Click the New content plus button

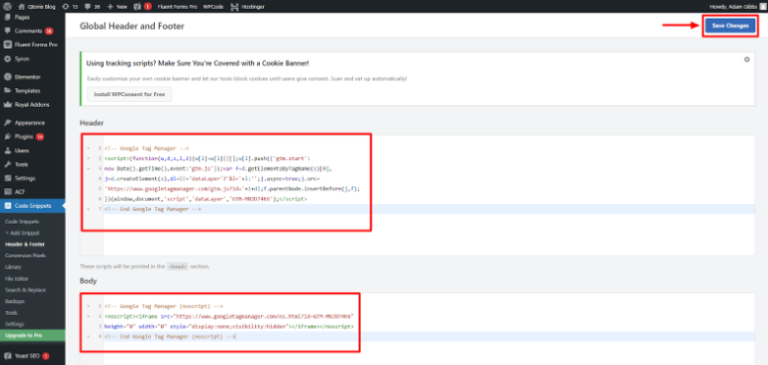[x=117, y=7]
